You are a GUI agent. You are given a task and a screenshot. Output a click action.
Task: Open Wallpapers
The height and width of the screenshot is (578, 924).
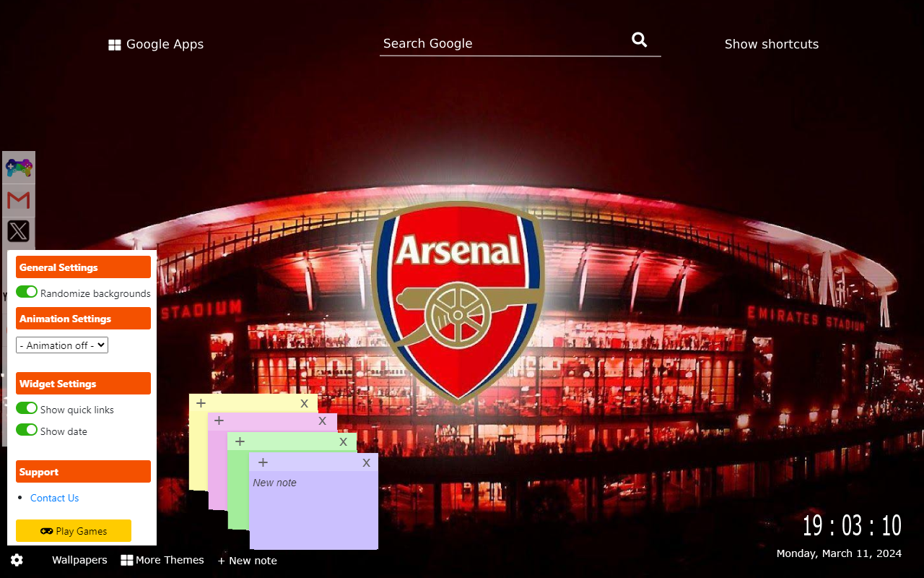[79, 560]
